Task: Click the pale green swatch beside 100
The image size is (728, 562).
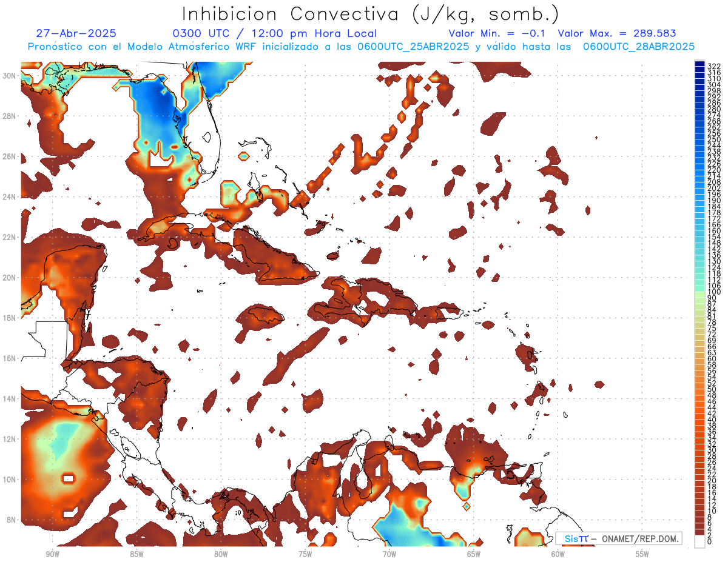Action: click(x=700, y=295)
